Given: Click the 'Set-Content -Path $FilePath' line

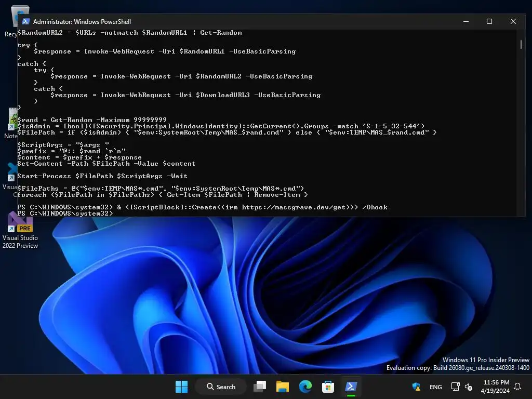Looking at the screenshot, I should pos(106,164).
